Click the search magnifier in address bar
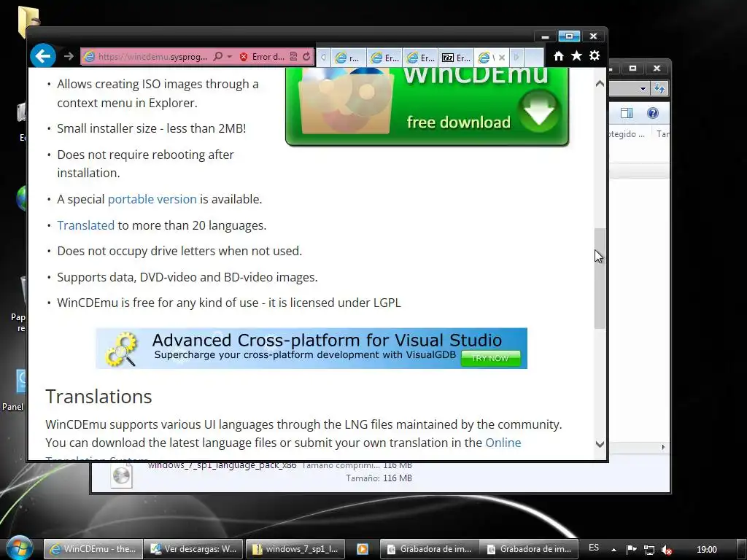This screenshot has width=747, height=560. [x=217, y=57]
